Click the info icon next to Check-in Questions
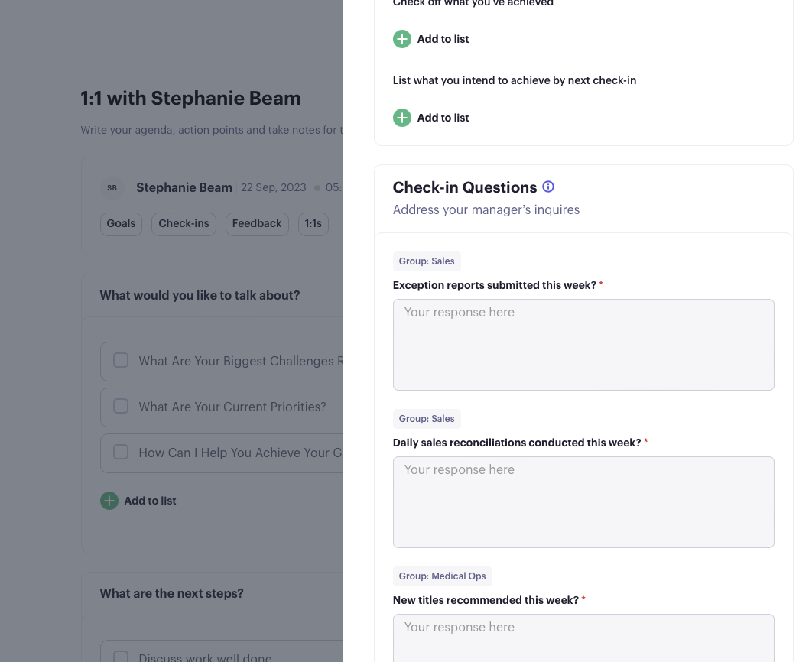The width and height of the screenshot is (812, 662). click(x=548, y=187)
